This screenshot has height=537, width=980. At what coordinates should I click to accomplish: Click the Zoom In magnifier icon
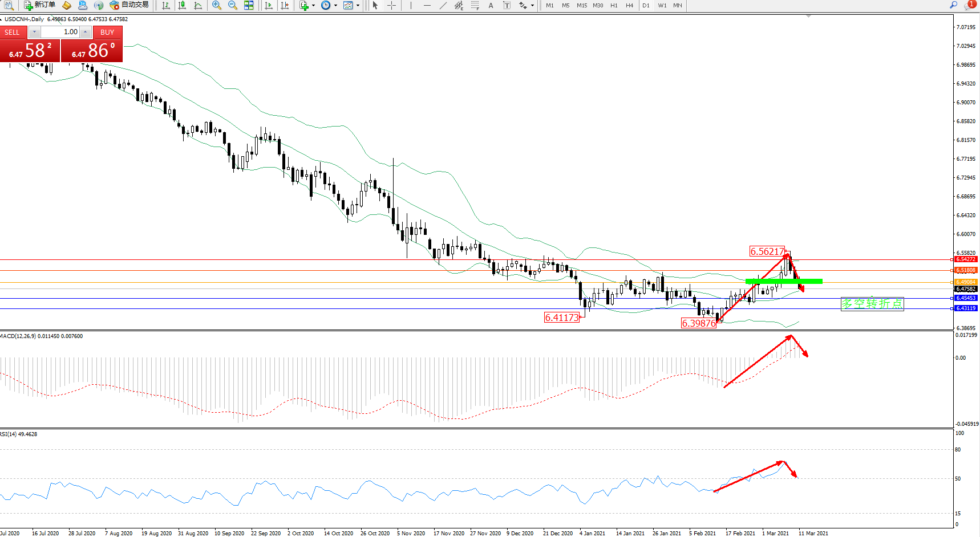tap(217, 5)
